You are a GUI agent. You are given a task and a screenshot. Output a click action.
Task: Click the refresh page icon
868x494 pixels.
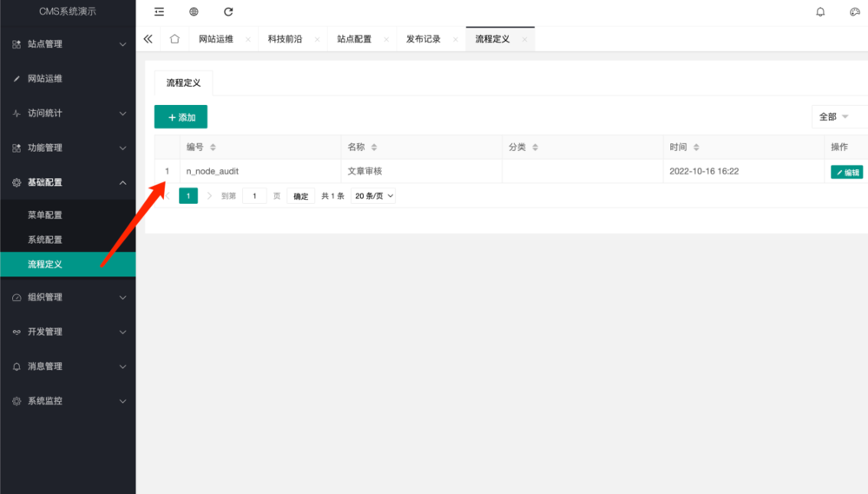point(228,12)
